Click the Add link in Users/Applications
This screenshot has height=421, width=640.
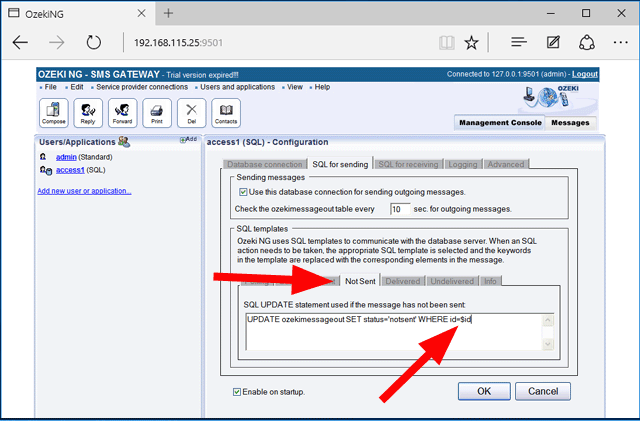pos(189,139)
